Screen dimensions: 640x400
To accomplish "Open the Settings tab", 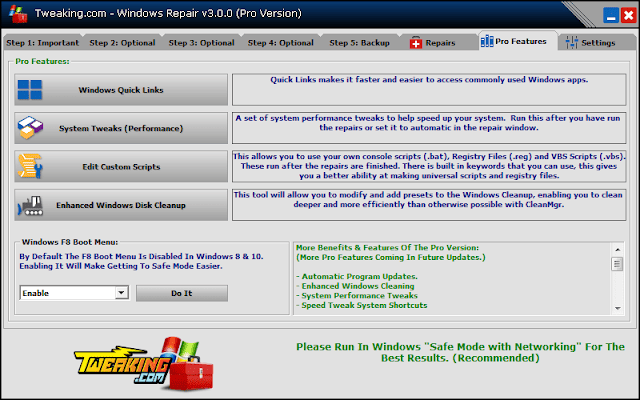I will click(598, 43).
